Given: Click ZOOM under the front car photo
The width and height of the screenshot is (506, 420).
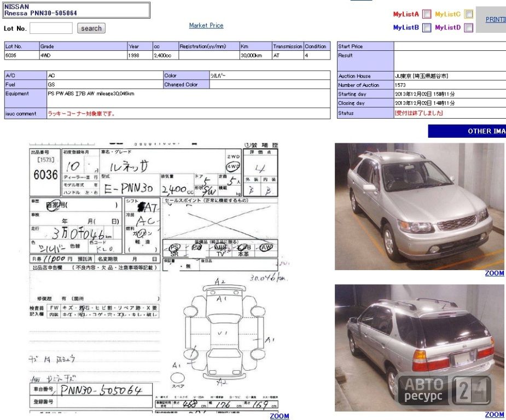Looking at the screenshot, I should tap(495, 273).
